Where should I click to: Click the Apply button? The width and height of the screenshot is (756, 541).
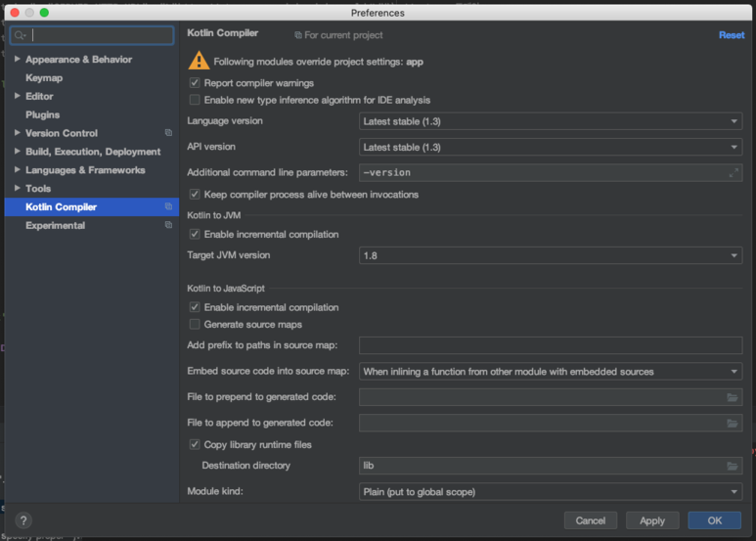click(652, 520)
